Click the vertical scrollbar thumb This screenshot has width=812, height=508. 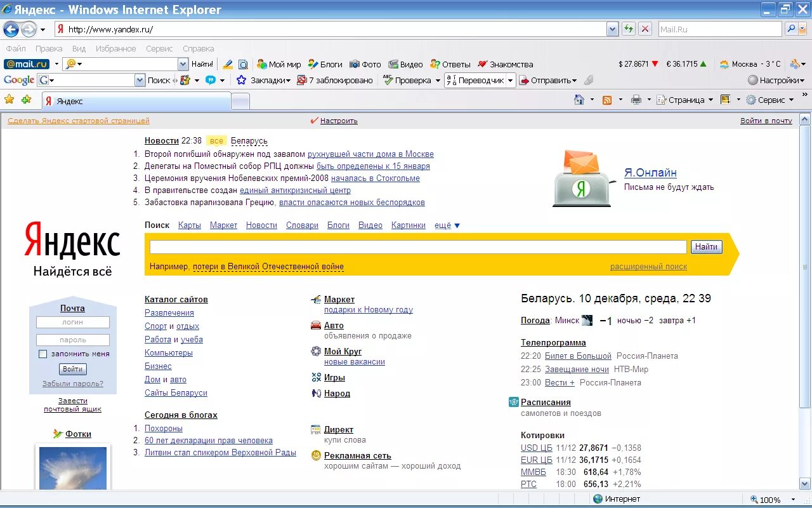click(x=805, y=267)
